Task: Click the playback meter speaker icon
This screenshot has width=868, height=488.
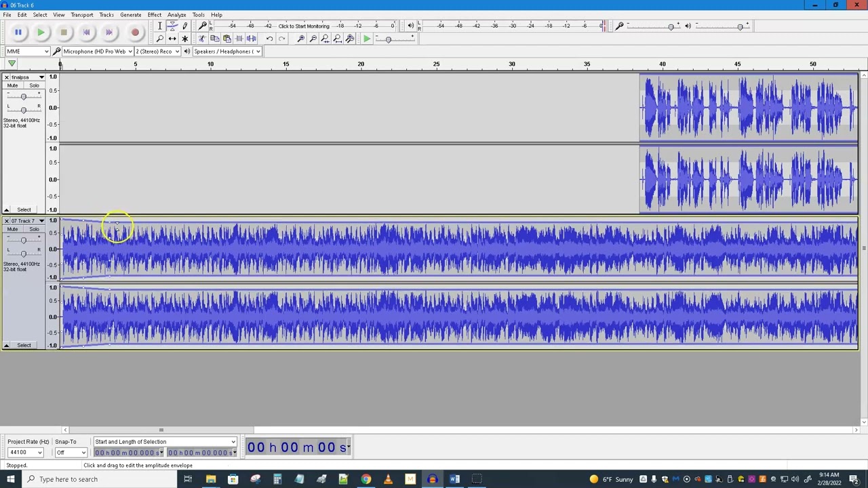Action: (410, 26)
